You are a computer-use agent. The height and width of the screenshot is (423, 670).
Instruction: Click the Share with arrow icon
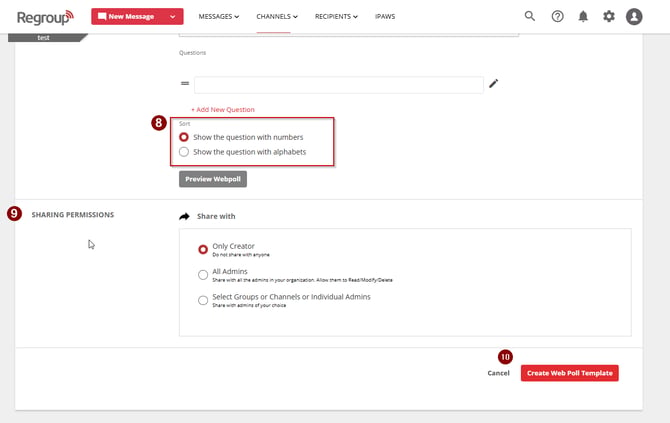click(184, 216)
